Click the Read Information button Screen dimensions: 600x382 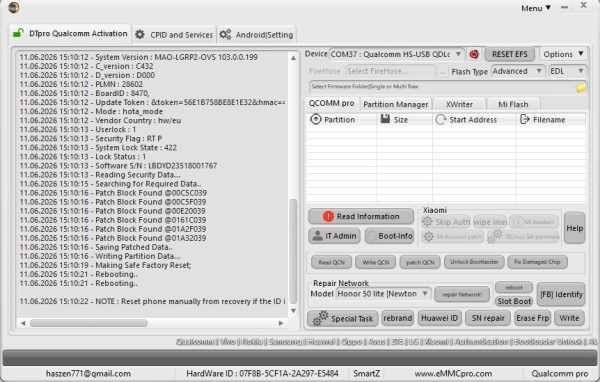point(361,216)
